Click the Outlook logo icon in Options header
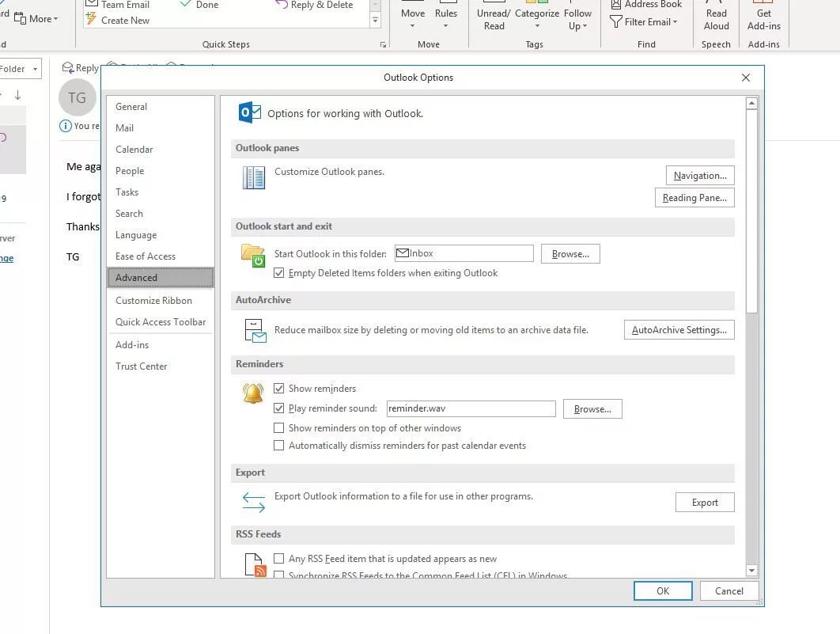The width and height of the screenshot is (840, 634). click(x=249, y=112)
